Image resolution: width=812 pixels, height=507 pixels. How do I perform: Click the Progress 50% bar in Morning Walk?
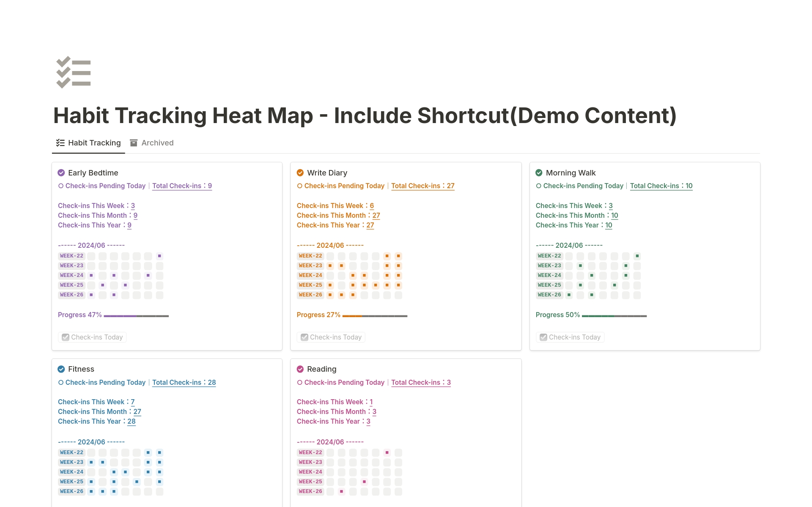(613, 315)
